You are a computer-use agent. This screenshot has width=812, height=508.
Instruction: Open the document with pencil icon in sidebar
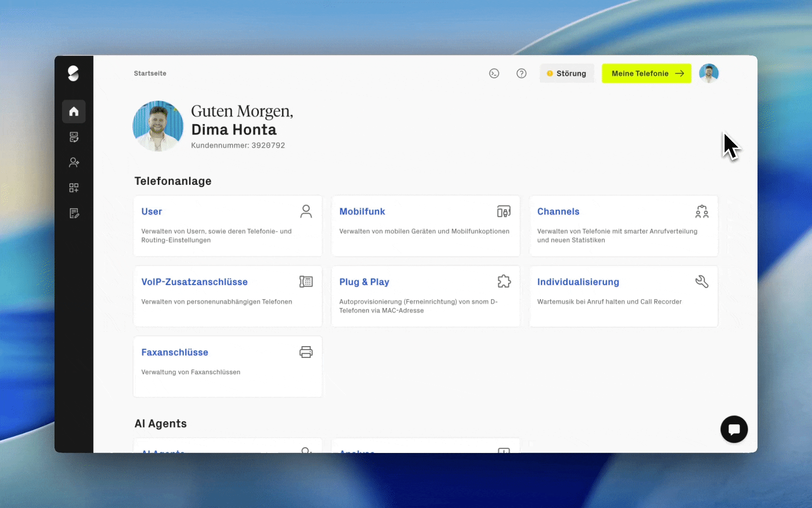74,213
